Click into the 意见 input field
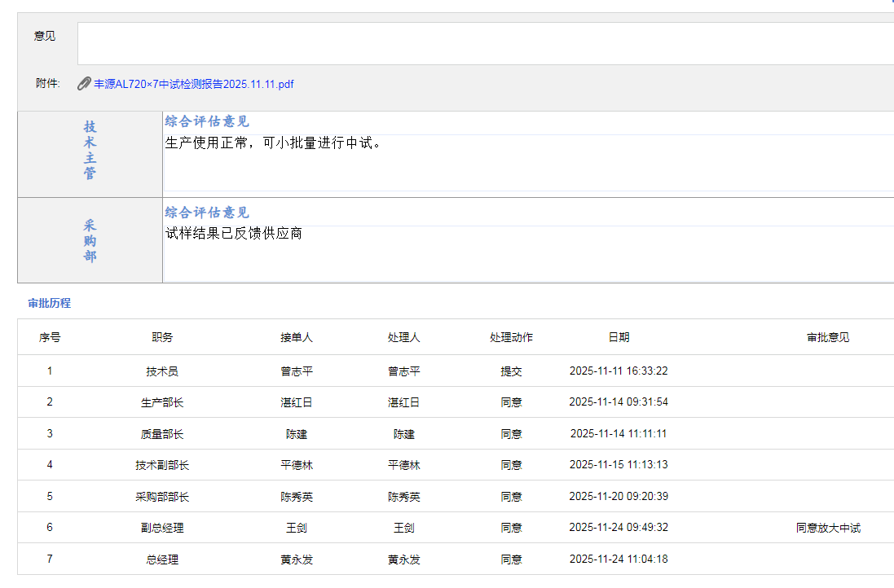This screenshot has width=894, height=588. (x=485, y=43)
